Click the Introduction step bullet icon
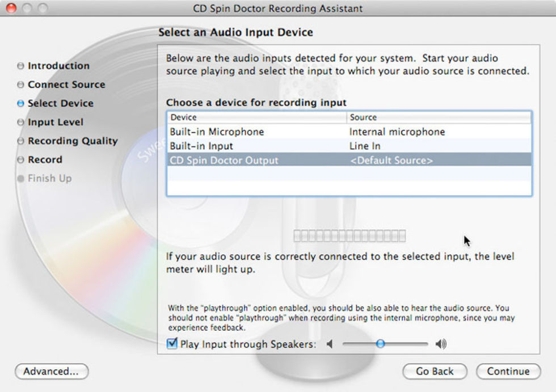Screen dimensions: 556x392 point(21,66)
